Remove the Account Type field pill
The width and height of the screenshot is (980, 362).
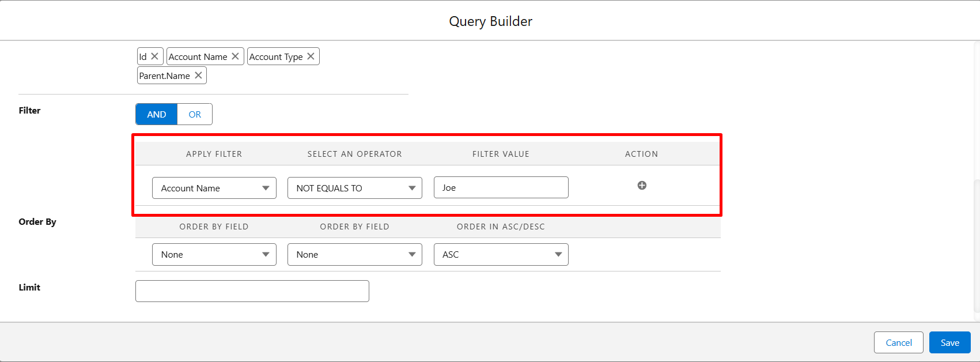point(311,56)
